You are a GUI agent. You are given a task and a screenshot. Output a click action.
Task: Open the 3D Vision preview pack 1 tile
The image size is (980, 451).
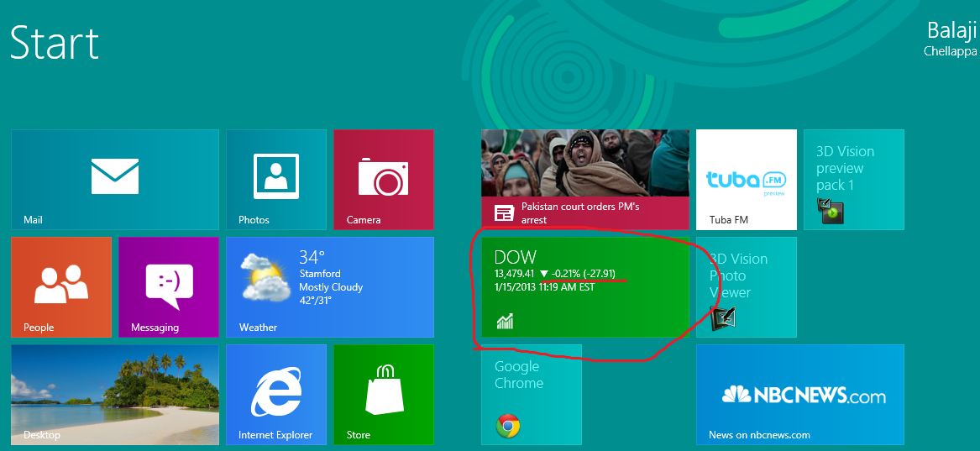(x=854, y=179)
